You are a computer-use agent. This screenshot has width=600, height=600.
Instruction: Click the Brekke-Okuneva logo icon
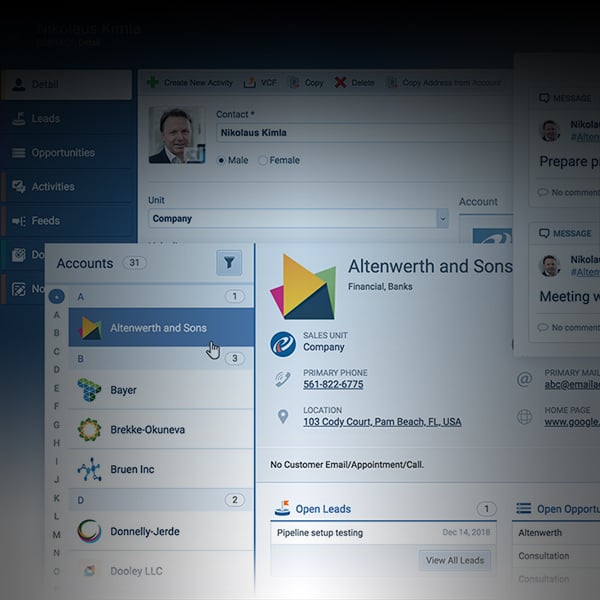click(x=89, y=429)
